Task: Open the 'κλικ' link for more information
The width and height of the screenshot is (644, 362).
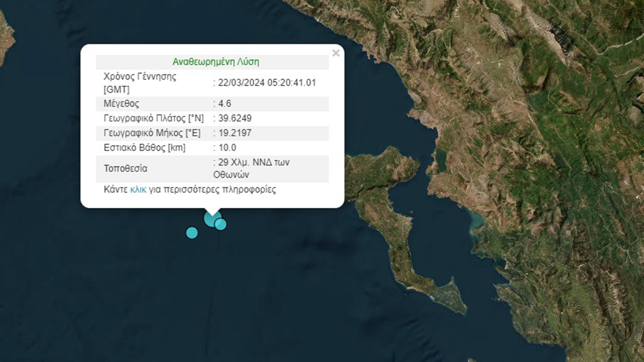Action: [x=138, y=190]
